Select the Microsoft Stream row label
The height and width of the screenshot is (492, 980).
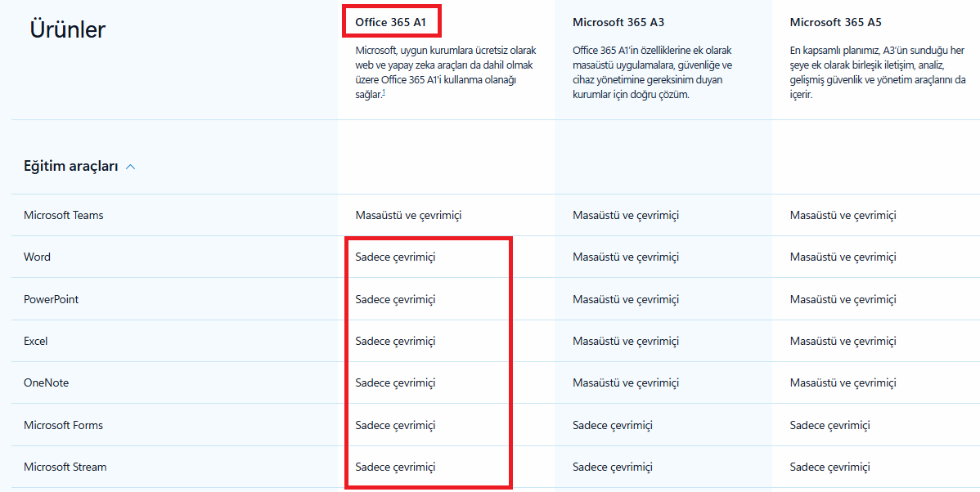point(64,467)
